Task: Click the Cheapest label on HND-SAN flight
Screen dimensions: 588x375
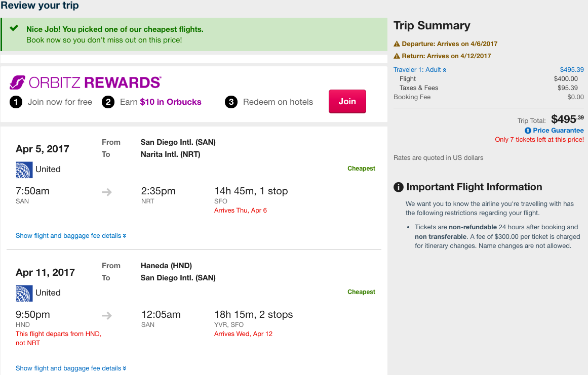Action: pyautogui.click(x=361, y=292)
